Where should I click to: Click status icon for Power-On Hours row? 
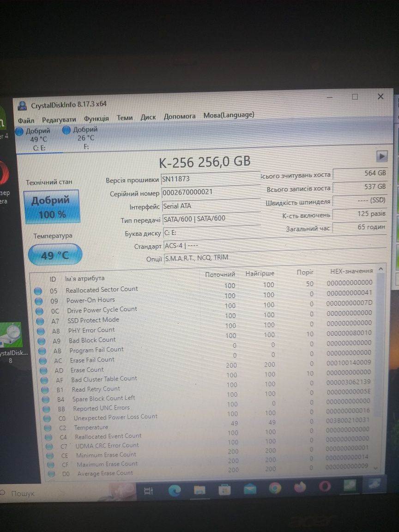[38, 301]
